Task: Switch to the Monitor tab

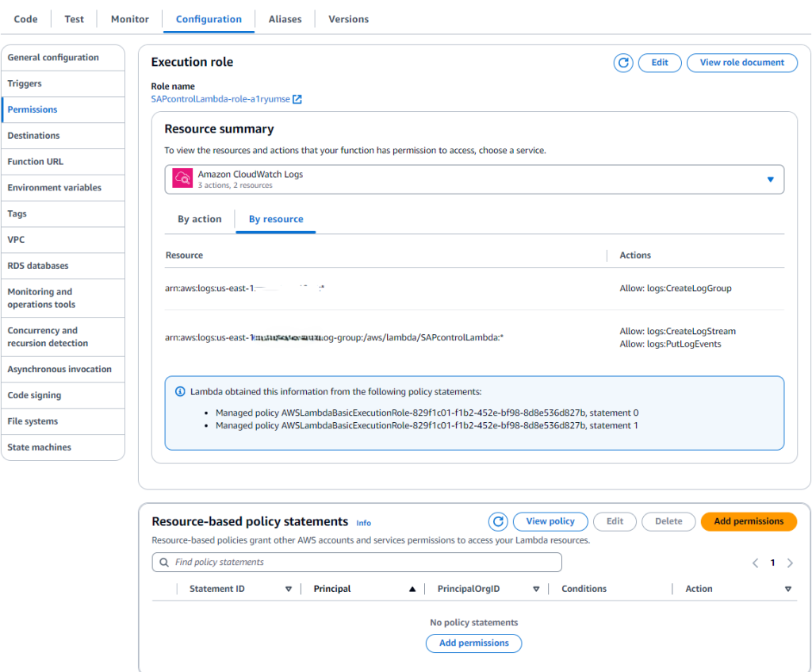Action: [128, 18]
